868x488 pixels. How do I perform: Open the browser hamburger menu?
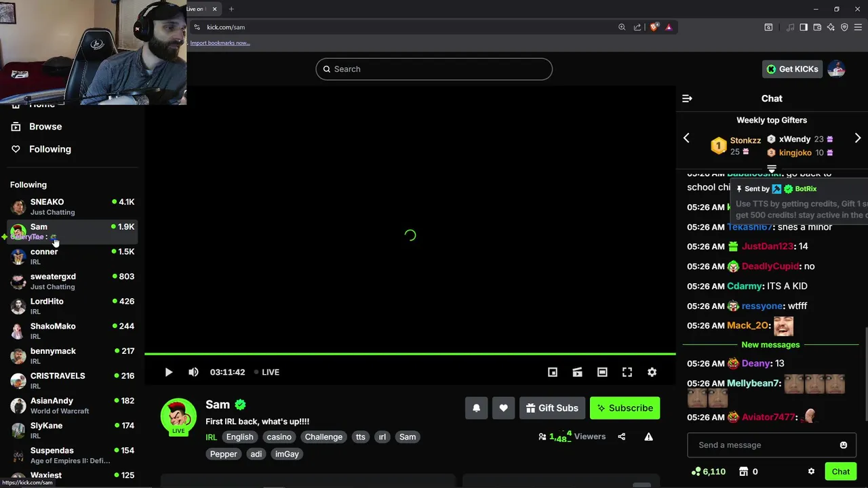coord(858,27)
